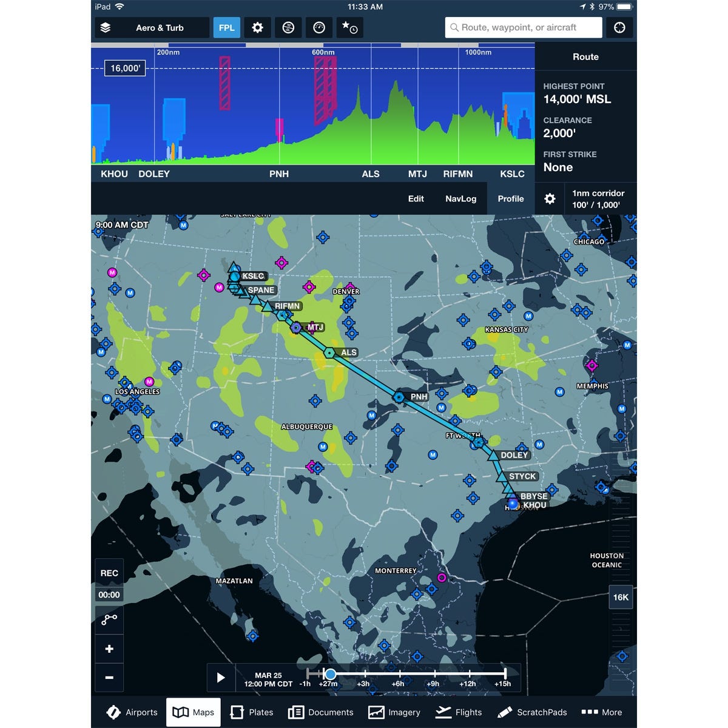Open the instrument gauge icon in toolbar
The height and width of the screenshot is (728, 728).
318,27
